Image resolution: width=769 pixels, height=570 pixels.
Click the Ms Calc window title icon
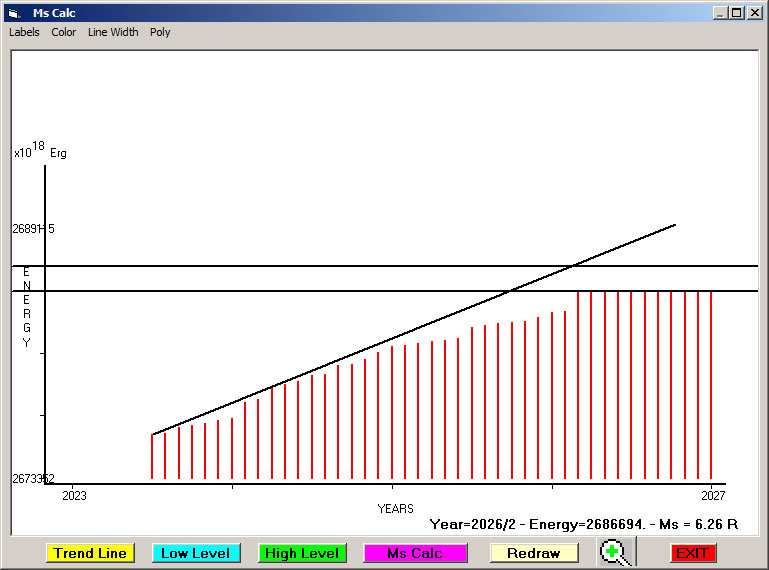click(13, 13)
